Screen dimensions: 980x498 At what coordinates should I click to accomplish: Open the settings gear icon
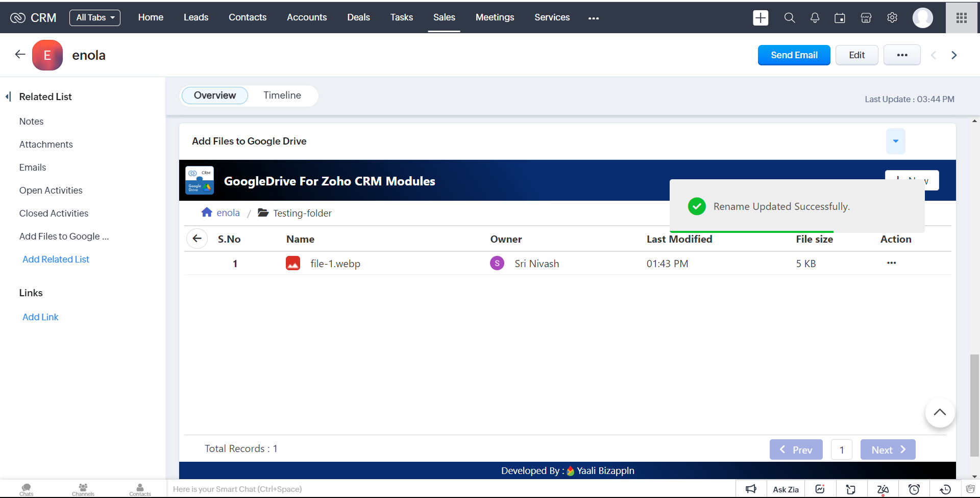click(x=892, y=18)
